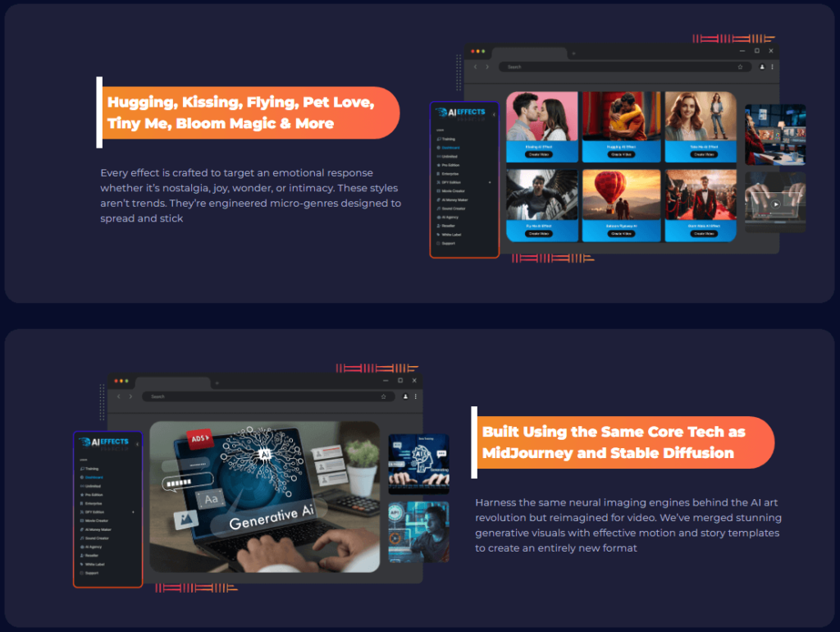Open Sound Creator in bottom sidebar
Viewport: 840px width, 632px height.
pyautogui.click(x=94, y=538)
